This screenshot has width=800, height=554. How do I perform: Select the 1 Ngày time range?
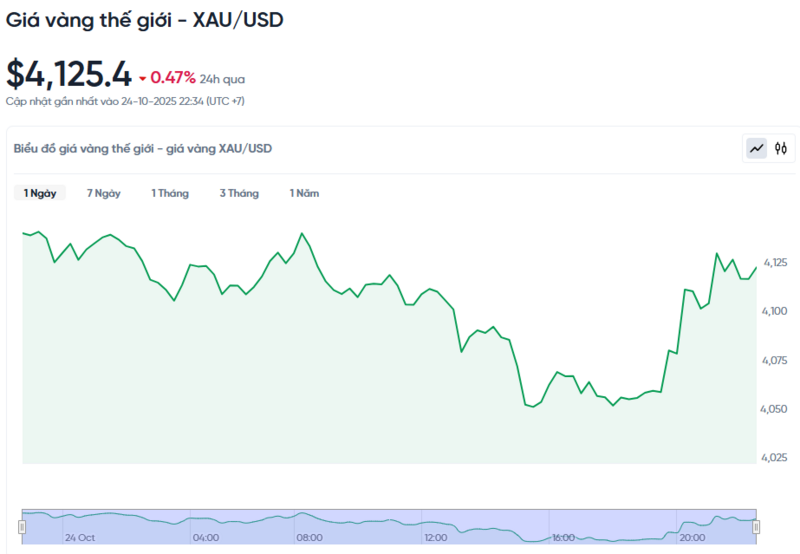40,193
